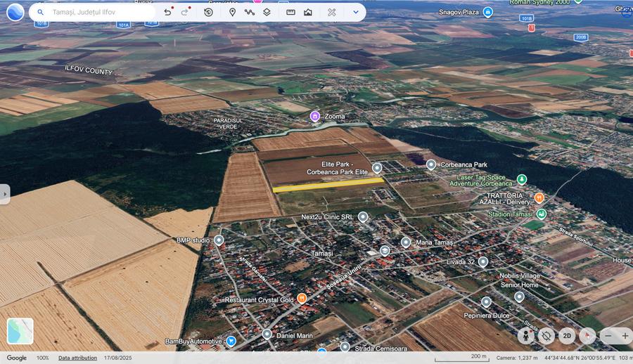Click the undo arrow in toolbar

pos(167,12)
